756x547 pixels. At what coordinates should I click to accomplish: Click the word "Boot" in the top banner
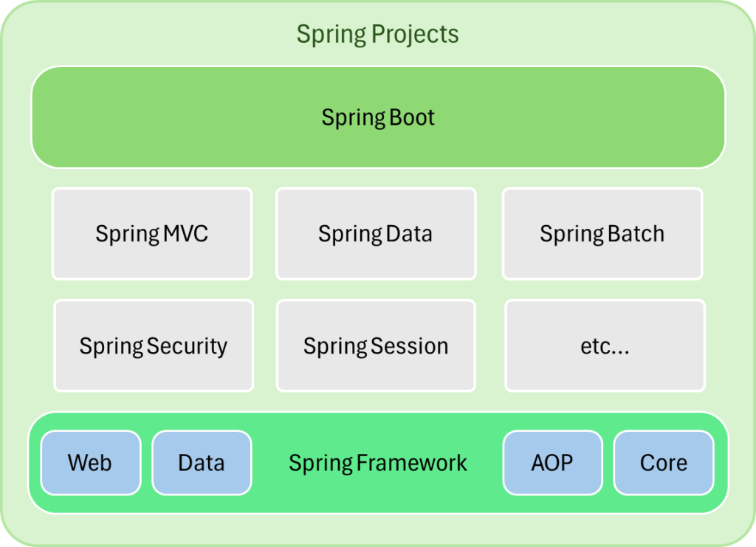(x=410, y=117)
